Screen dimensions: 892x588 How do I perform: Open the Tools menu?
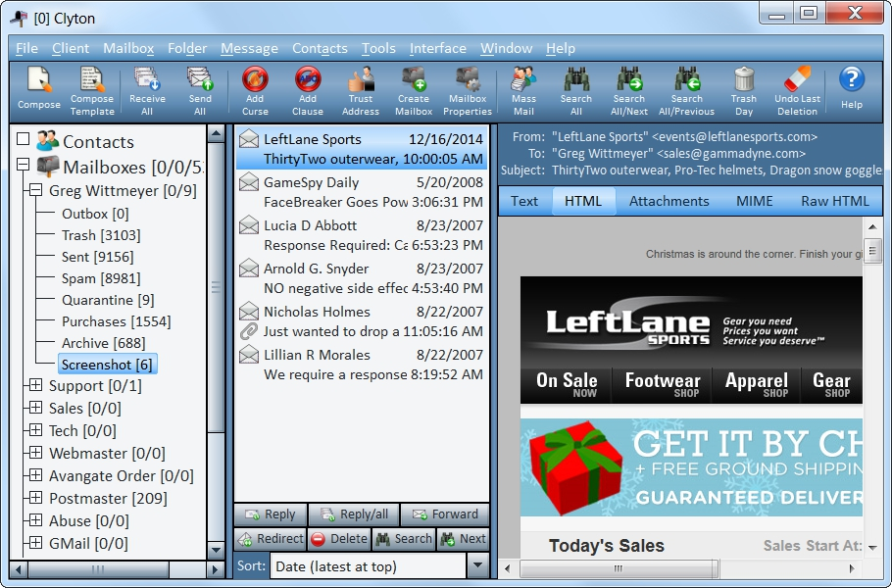point(378,48)
